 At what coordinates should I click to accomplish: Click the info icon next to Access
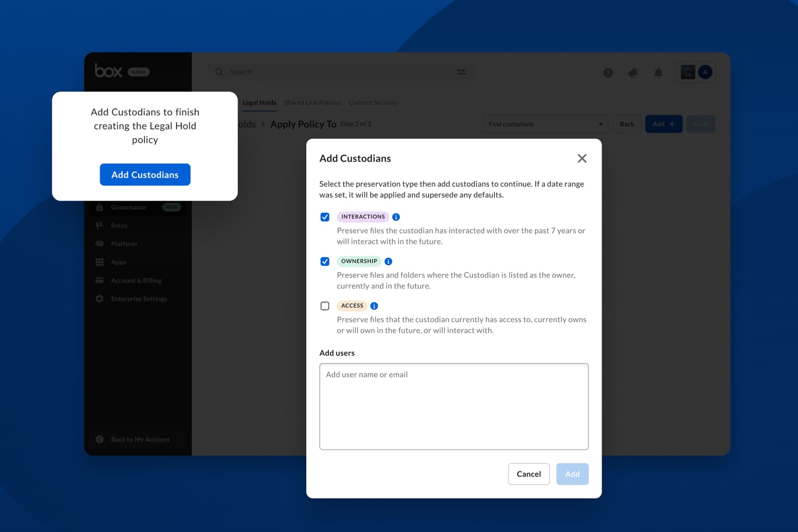(x=374, y=306)
